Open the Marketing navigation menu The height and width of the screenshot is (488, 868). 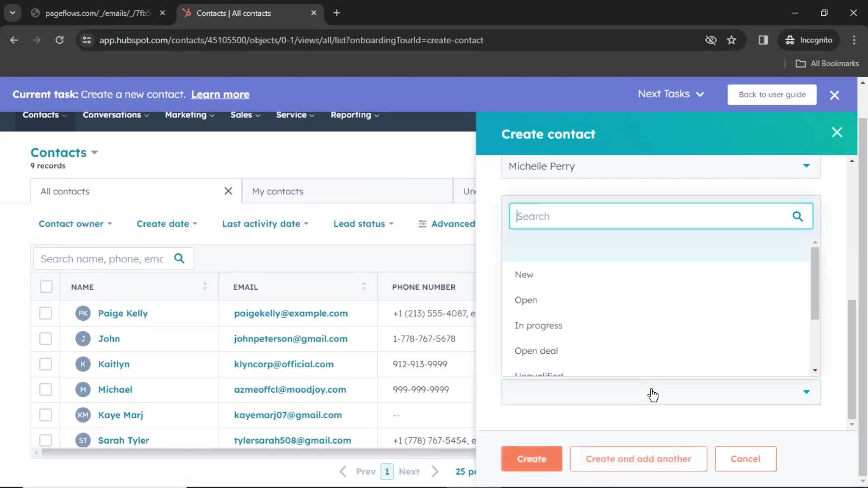pyautogui.click(x=190, y=115)
